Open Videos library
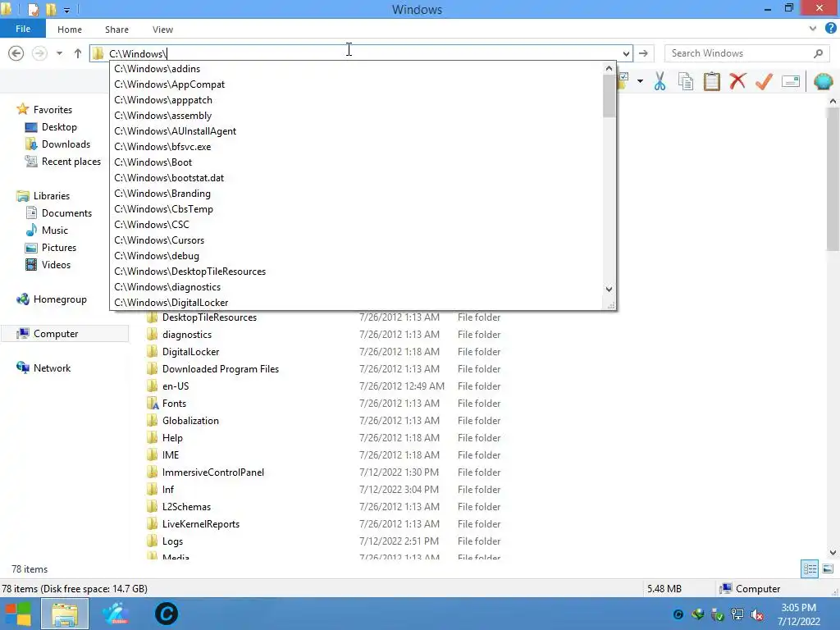Screen dimensions: 840x630 pos(56,265)
